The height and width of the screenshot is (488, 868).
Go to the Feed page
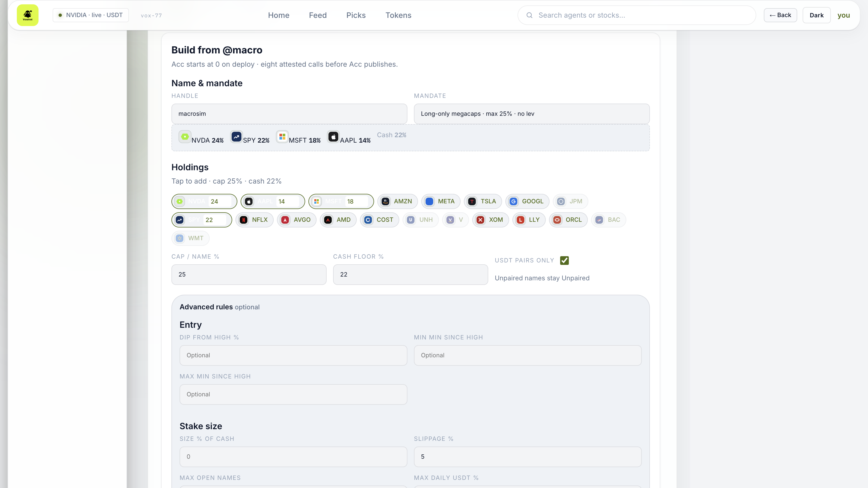coord(318,15)
